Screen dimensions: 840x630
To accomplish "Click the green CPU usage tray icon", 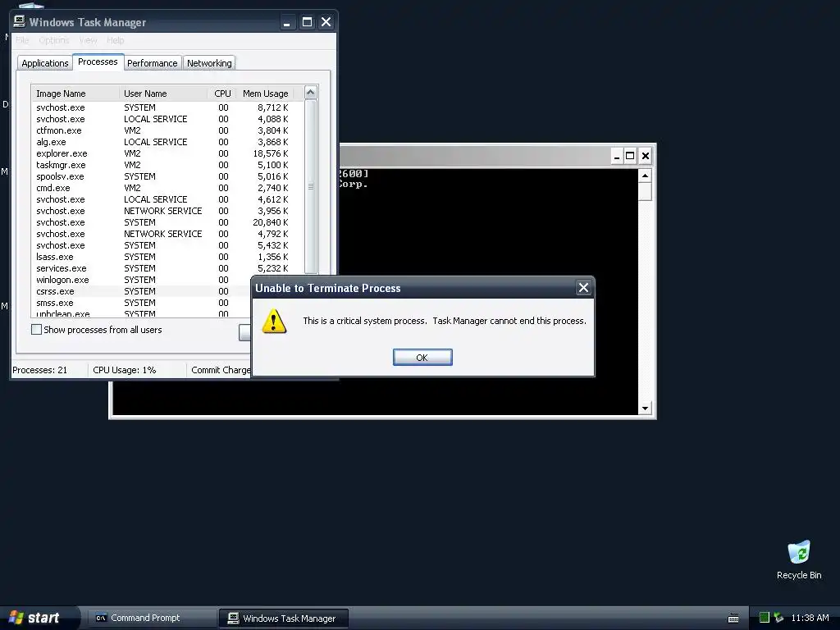I will click(x=765, y=618).
